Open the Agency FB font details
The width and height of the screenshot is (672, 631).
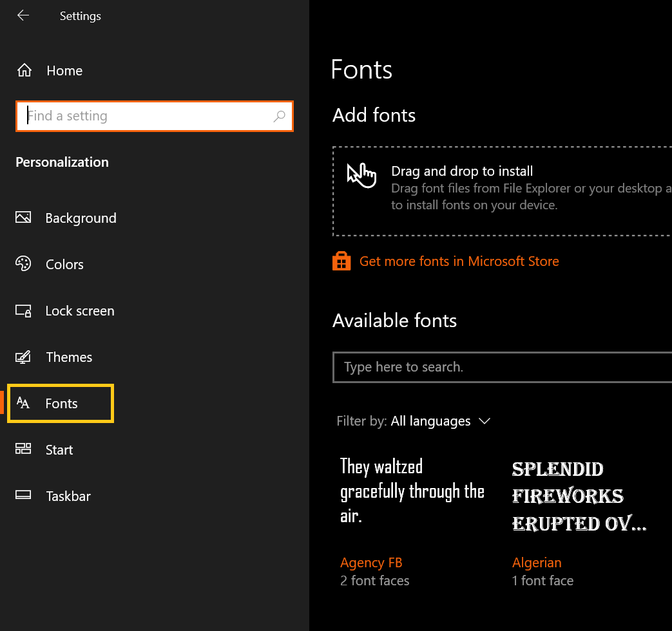click(371, 562)
